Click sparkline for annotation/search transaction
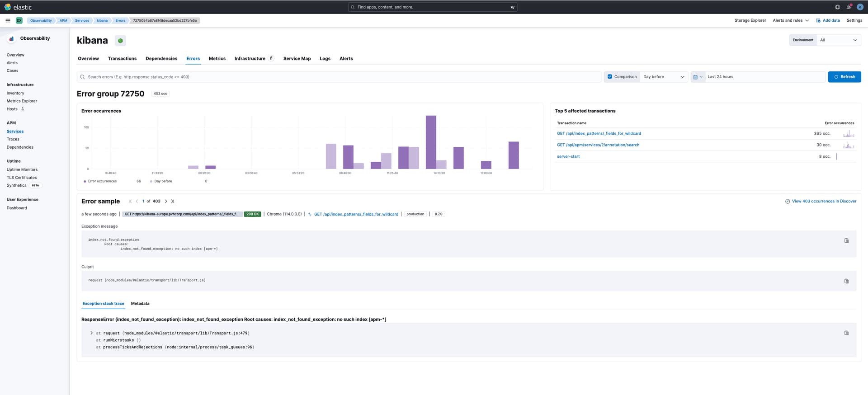The image size is (868, 395). pos(849,145)
